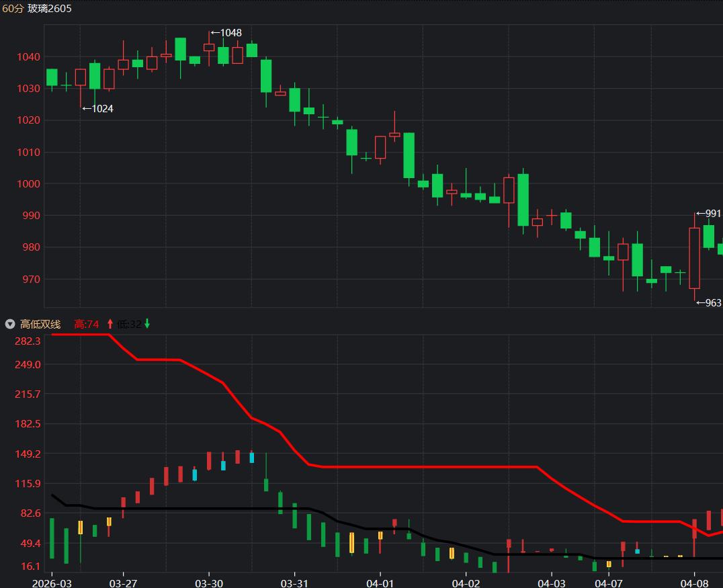Click the 04-02 date on time axis

[x=466, y=583]
